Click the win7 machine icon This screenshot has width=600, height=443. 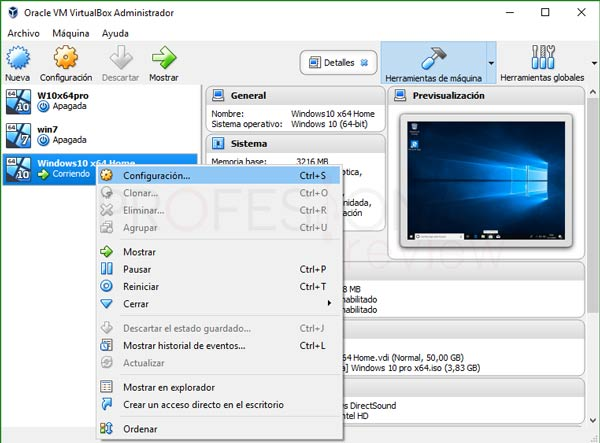(18, 135)
